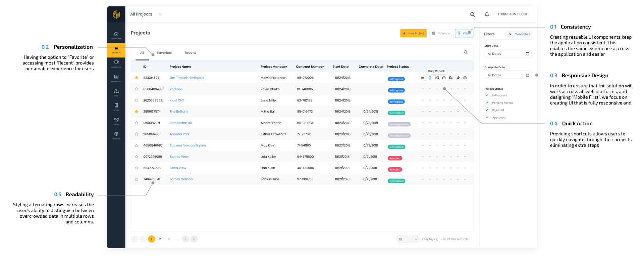This screenshot has width=644, height=257.
Task: Sort by Project Status column header
Action: 398,67
